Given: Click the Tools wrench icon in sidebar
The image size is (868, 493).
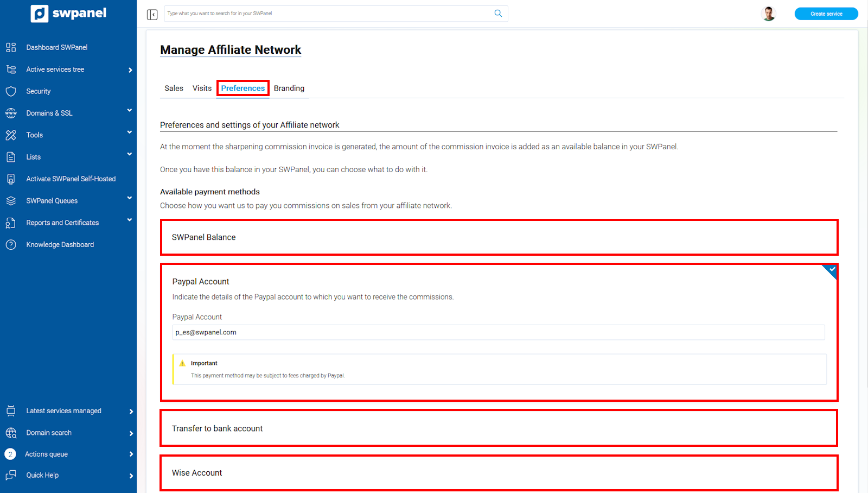Looking at the screenshot, I should tap(11, 135).
